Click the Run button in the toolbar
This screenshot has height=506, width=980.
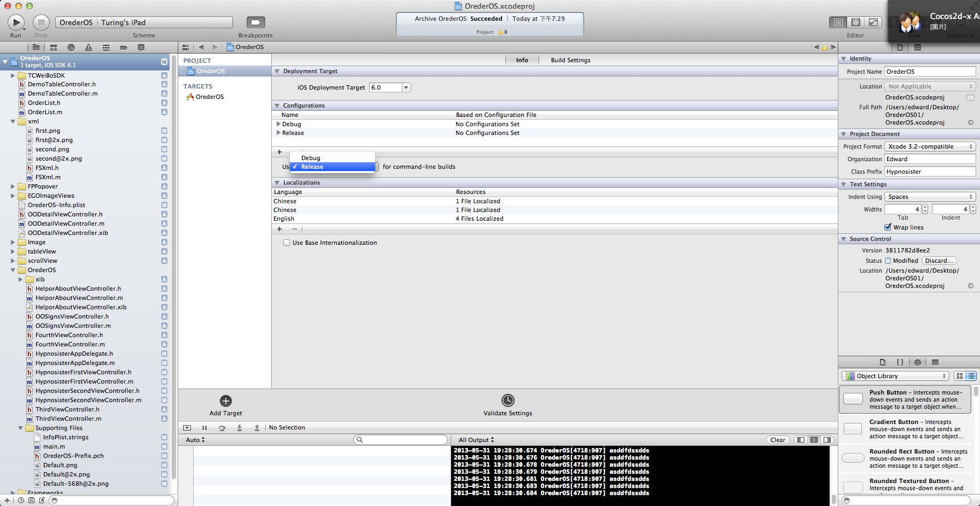[x=16, y=22]
